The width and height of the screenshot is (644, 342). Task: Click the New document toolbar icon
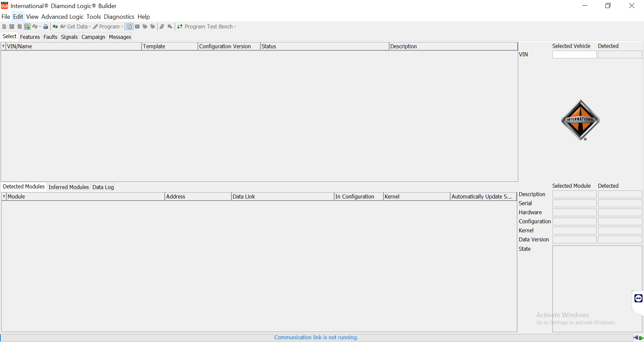pos(4,26)
